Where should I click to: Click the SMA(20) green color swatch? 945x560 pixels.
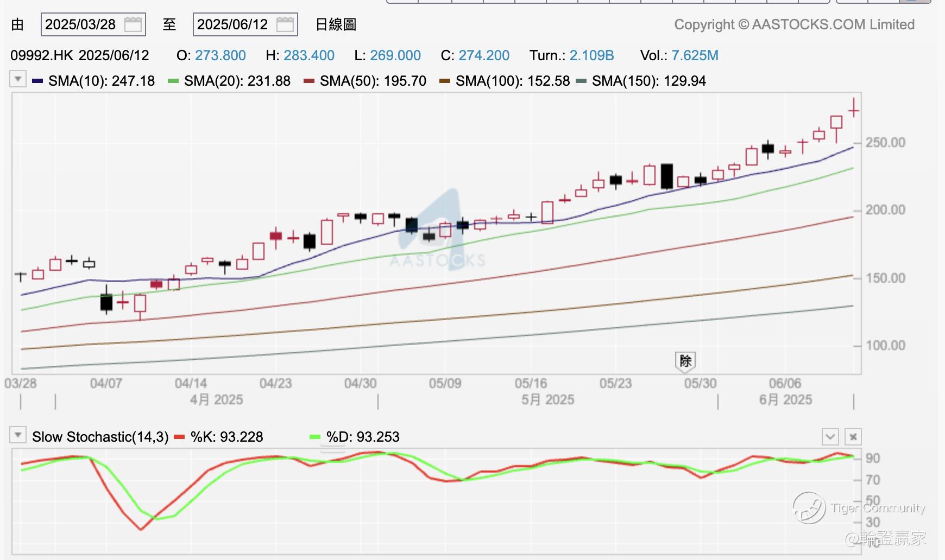point(173,81)
